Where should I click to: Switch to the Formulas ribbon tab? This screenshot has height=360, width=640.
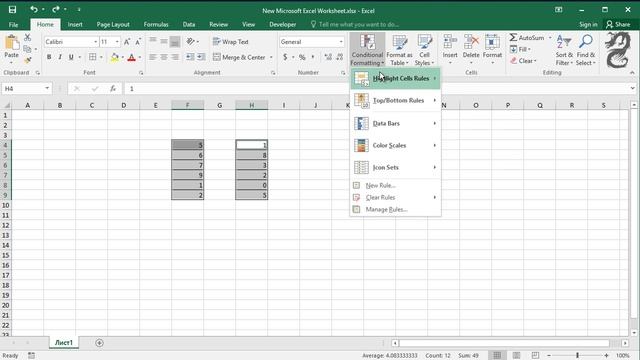point(156,24)
